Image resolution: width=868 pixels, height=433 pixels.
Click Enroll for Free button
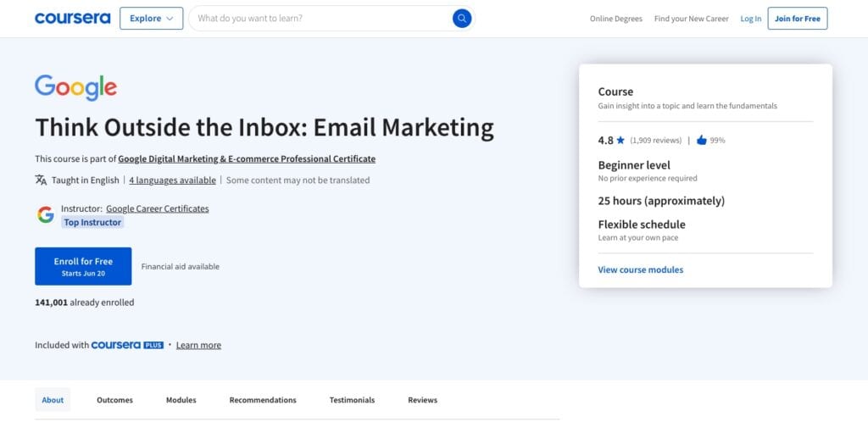83,266
